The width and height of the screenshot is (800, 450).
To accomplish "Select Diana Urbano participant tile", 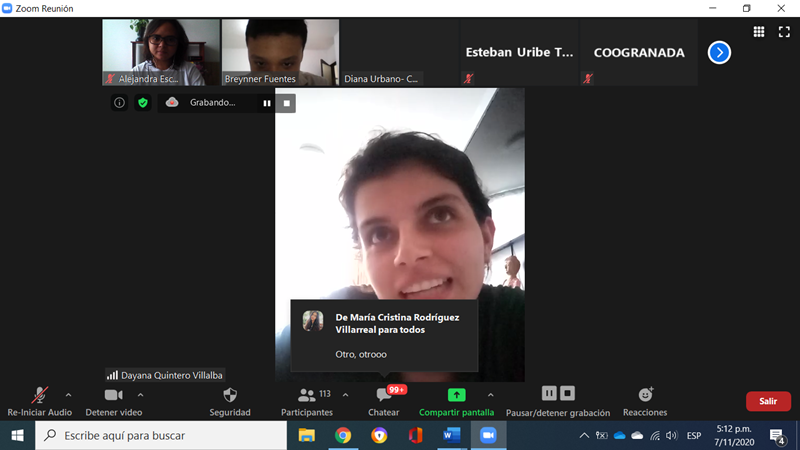I will pos(399,52).
